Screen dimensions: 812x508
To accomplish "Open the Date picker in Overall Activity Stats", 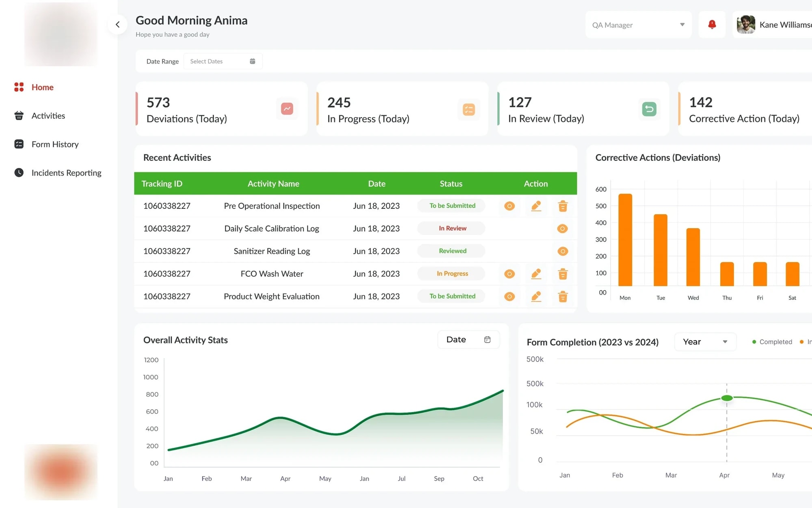I will pos(469,340).
